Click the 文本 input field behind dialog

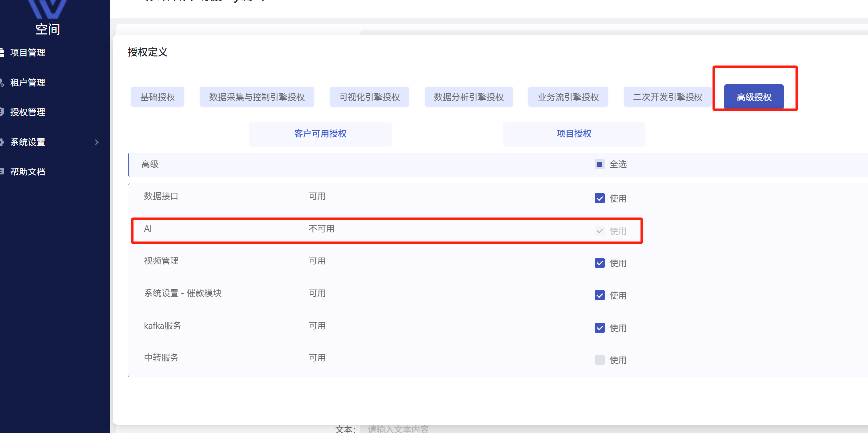tap(614, 429)
